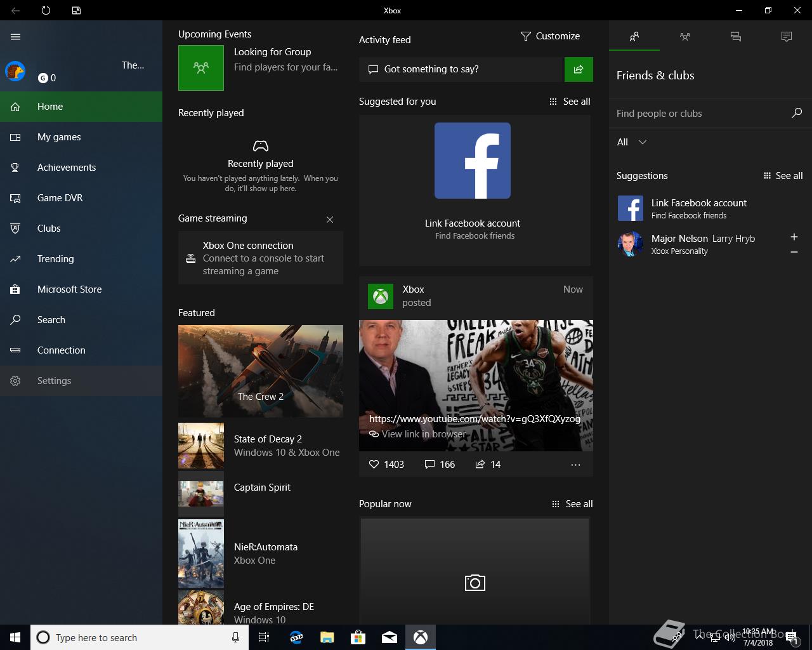Screen dimensions: 812x650
Task: Click the friends search magnifier icon
Action: coord(797,113)
